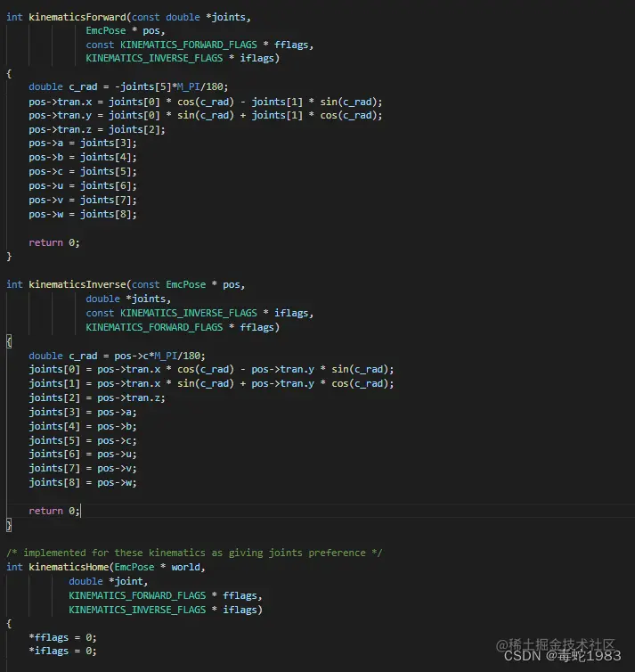Click the 'joints[6] = pos->u;' line
635x672 pixels.
pos(83,454)
